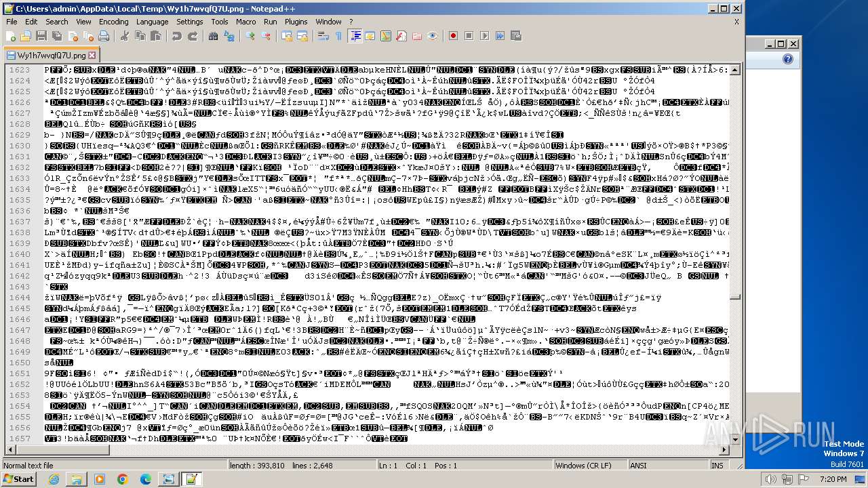The height and width of the screenshot is (488, 868).
Task: Open the Windows Start menu
Action: 18,479
